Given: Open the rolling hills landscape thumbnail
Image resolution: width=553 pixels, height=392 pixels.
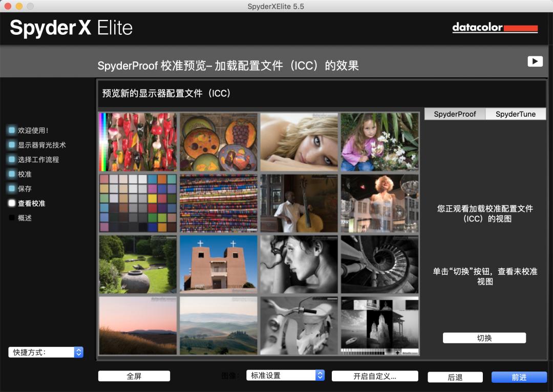Looking at the screenshot, I should (x=219, y=325).
